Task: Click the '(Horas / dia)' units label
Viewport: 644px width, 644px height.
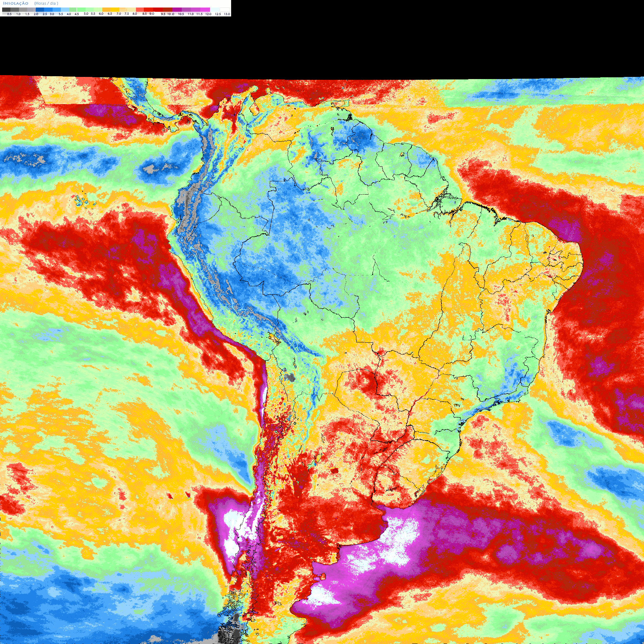Action: [x=46, y=3]
